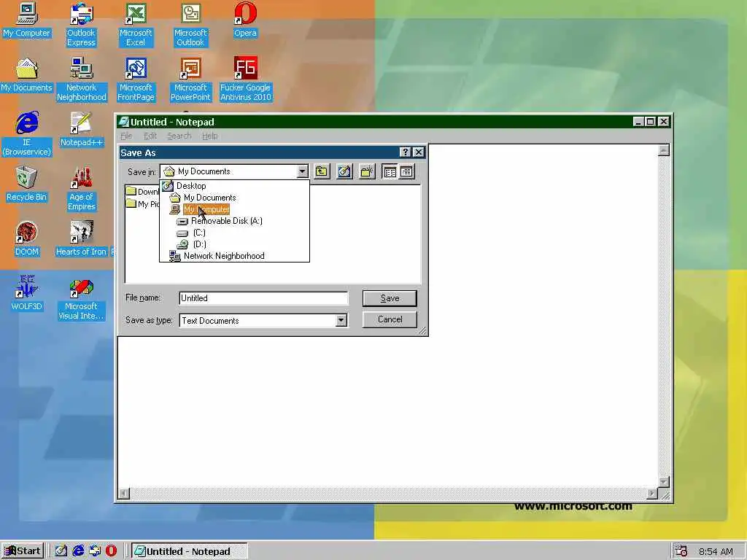The height and width of the screenshot is (560, 747).
Task: Open the My Documents desktop icon
Action: (x=26, y=75)
